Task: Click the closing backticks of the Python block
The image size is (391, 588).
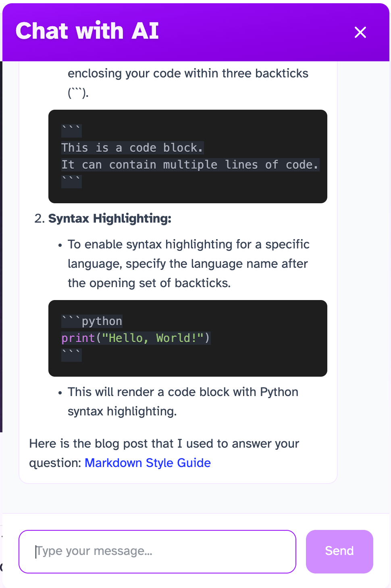Action: [x=71, y=355]
